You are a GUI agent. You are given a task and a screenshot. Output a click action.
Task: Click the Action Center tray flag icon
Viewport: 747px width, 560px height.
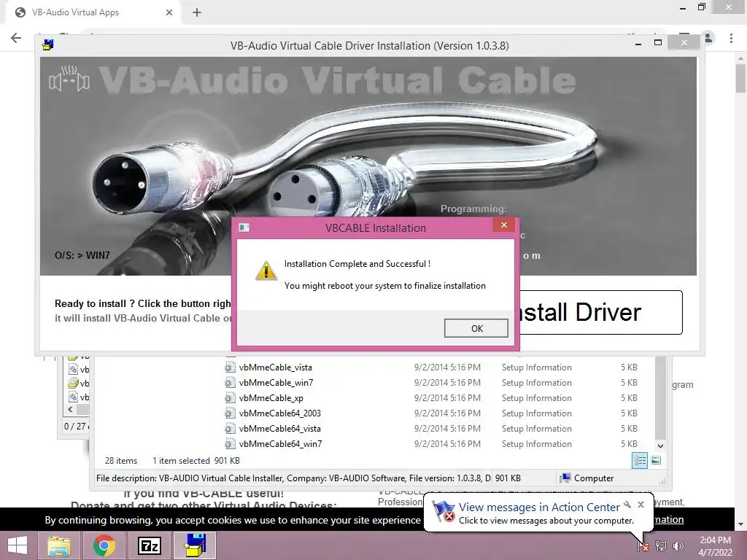pos(643,546)
